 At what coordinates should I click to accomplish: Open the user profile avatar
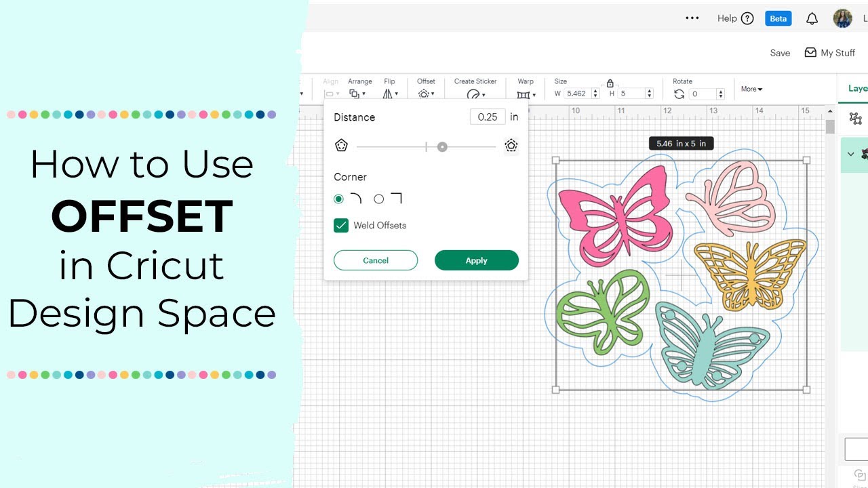[x=842, y=18]
